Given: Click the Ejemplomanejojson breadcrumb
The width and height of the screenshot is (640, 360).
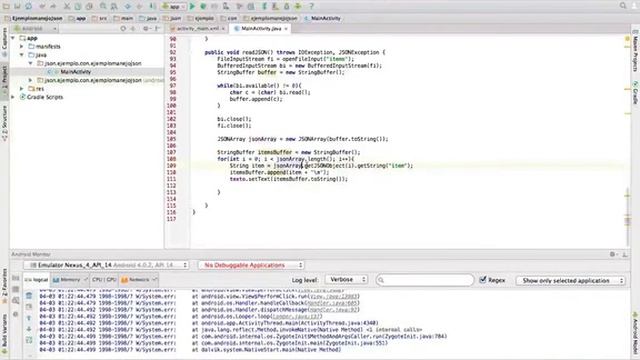Looking at the screenshot, I should click(34, 18).
